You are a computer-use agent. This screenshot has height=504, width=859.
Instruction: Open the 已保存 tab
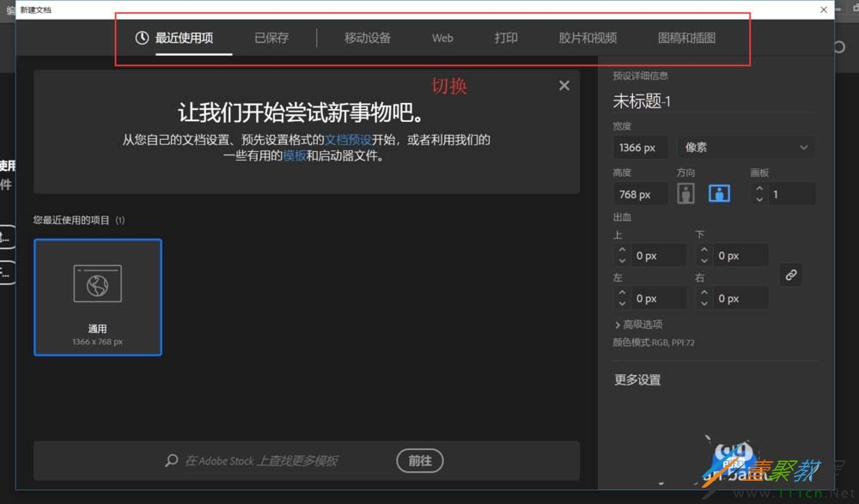[x=271, y=38]
